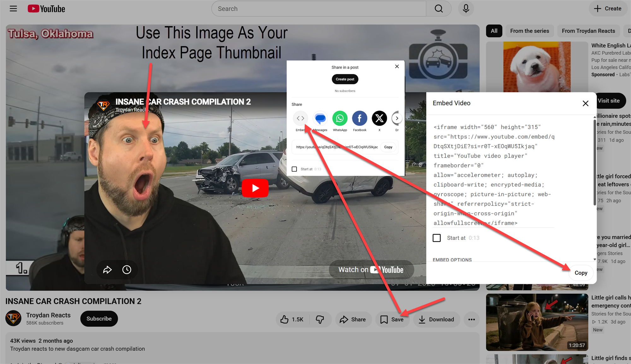Choose the Embed share option icon
This screenshot has width=631, height=364.
300,118
